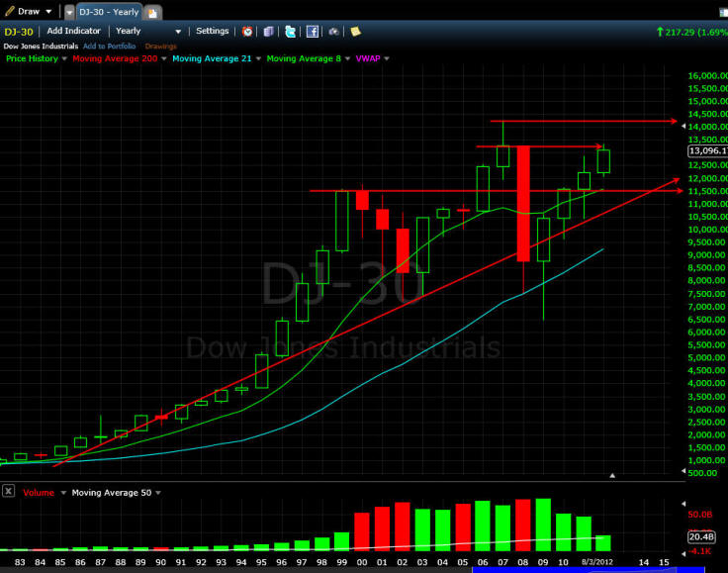Expand the Price History dropdown arrow

pyautogui.click(x=64, y=58)
